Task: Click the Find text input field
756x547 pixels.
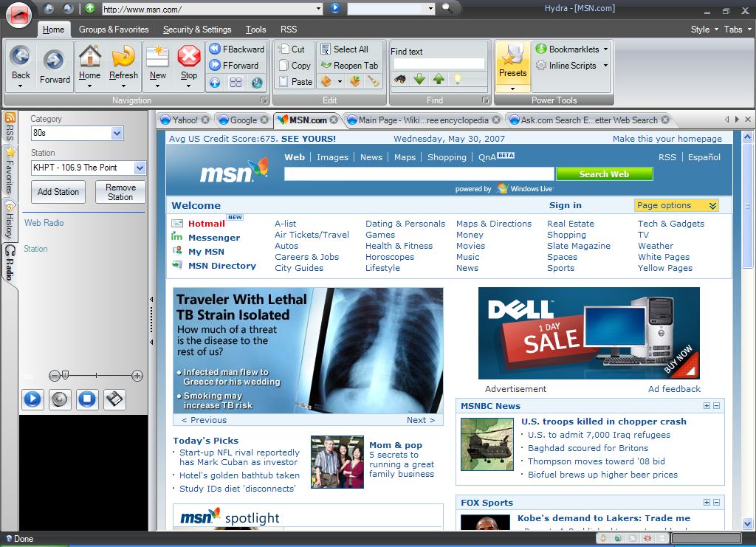Action: coord(439,63)
